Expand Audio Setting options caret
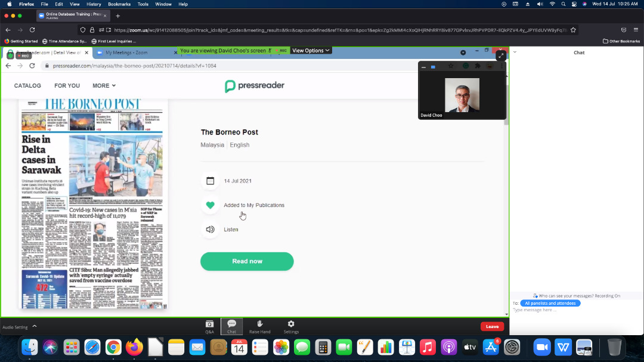Viewport: 644px width, 362px height. click(35, 326)
